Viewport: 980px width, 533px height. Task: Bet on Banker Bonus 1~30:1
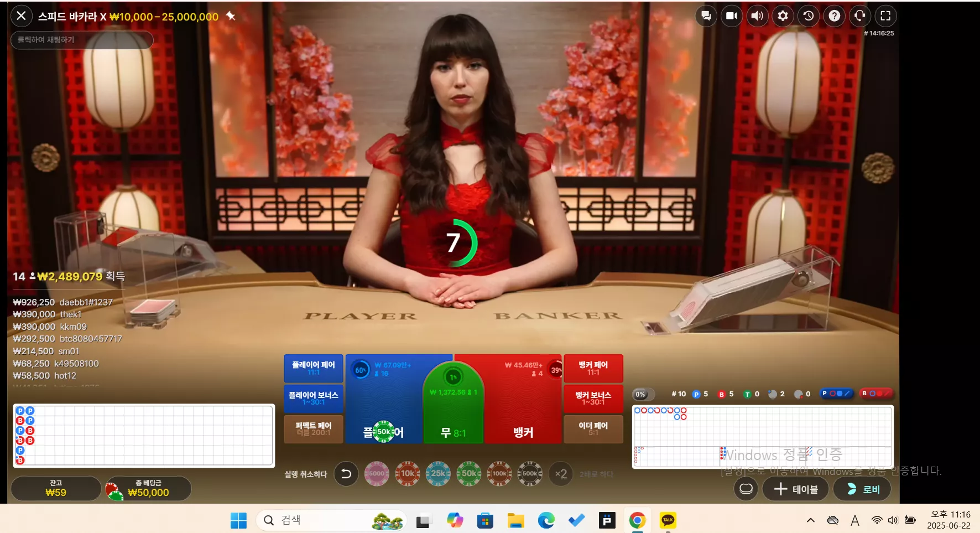tap(593, 399)
